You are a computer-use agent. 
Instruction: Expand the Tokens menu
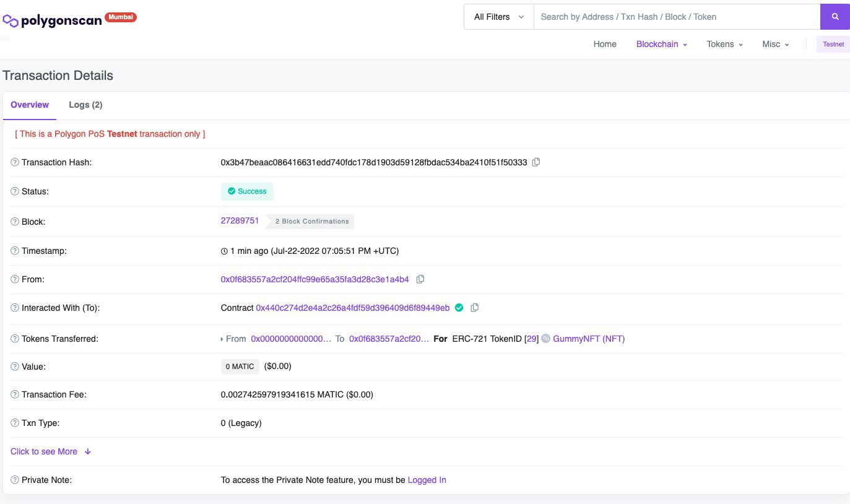coord(725,44)
